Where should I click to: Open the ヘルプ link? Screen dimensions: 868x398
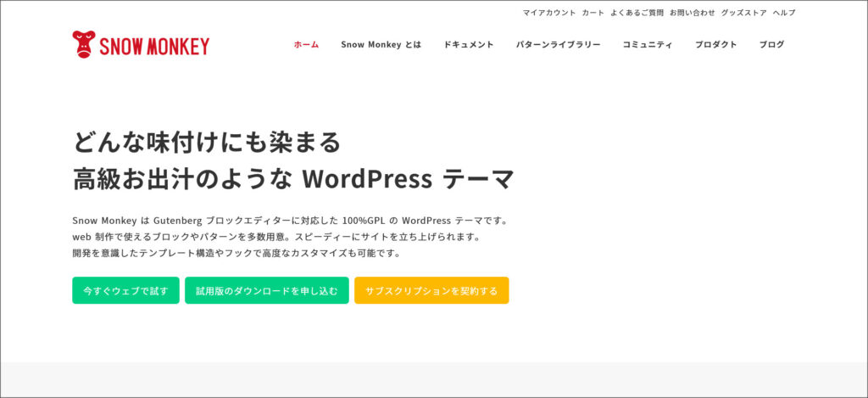783,13
